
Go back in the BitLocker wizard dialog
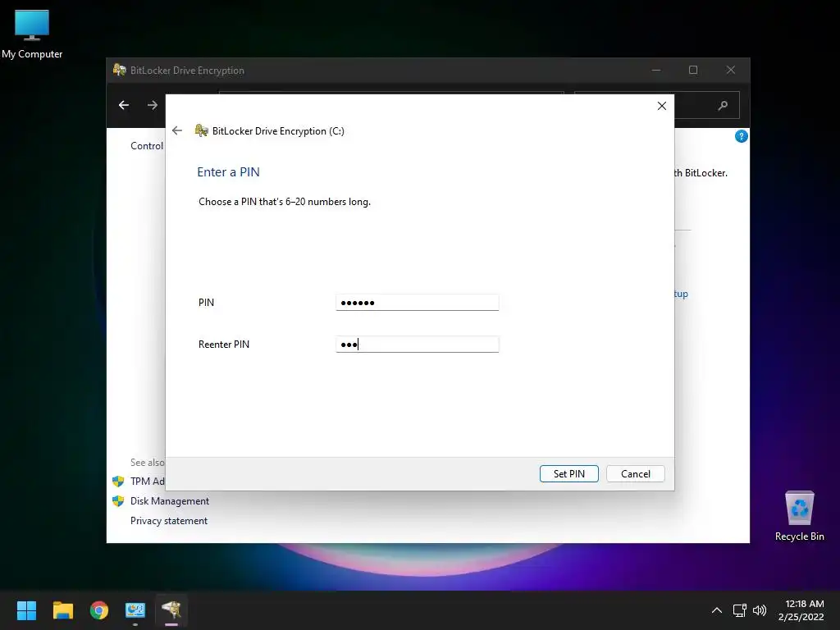(177, 130)
